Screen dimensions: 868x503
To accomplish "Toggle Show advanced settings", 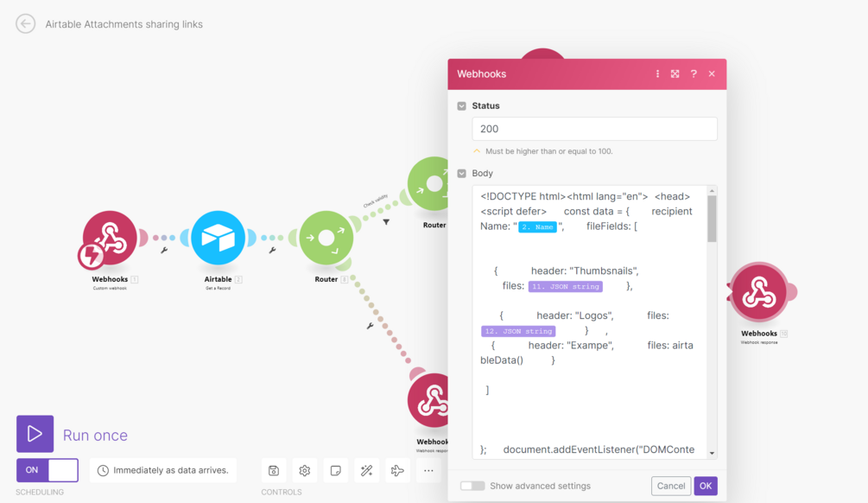I will (472, 486).
